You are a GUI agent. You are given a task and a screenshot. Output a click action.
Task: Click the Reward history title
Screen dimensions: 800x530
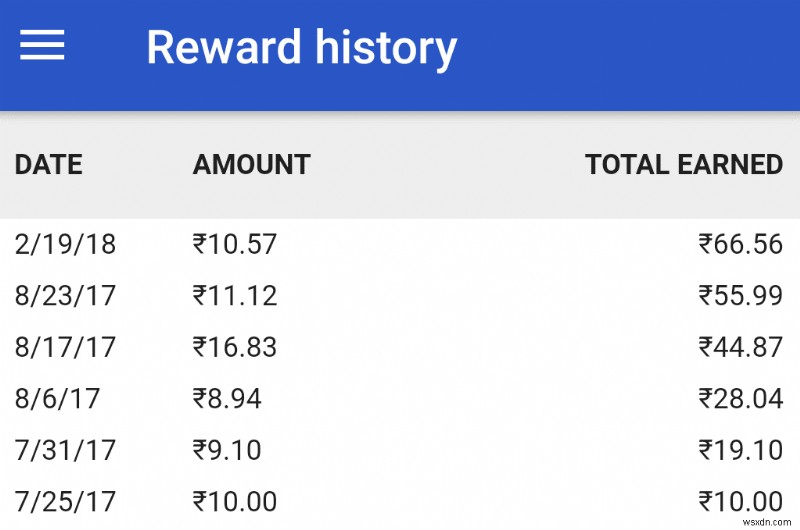[301, 47]
